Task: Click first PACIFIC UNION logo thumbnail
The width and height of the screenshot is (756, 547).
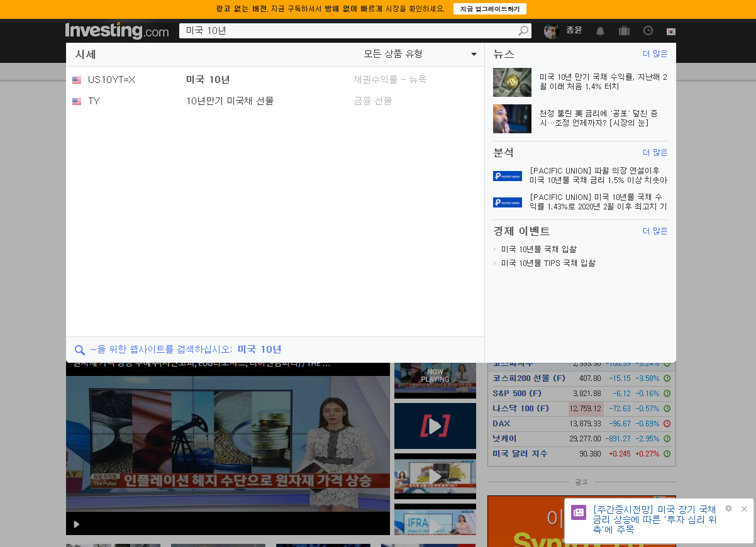Action: tap(508, 176)
